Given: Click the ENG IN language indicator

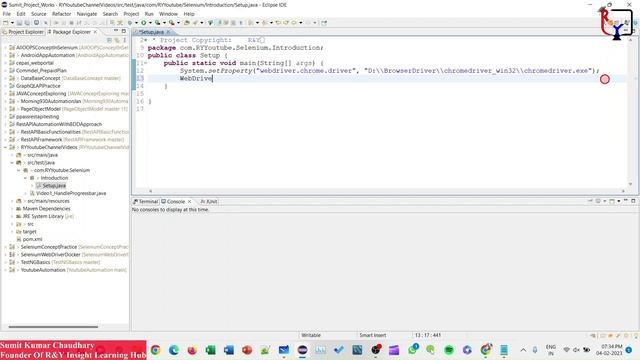Looking at the screenshot, I should pyautogui.click(x=551, y=350).
